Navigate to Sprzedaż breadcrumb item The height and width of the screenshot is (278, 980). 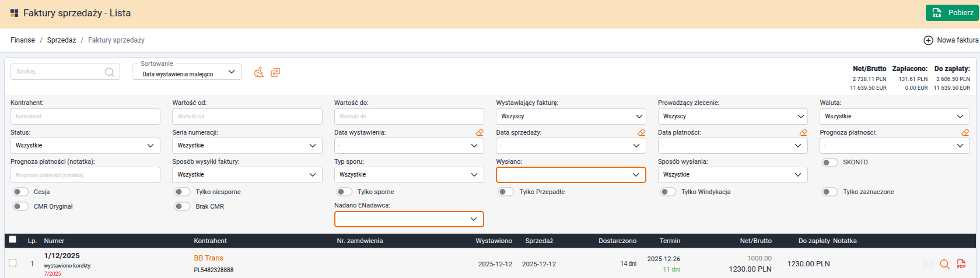pos(61,40)
